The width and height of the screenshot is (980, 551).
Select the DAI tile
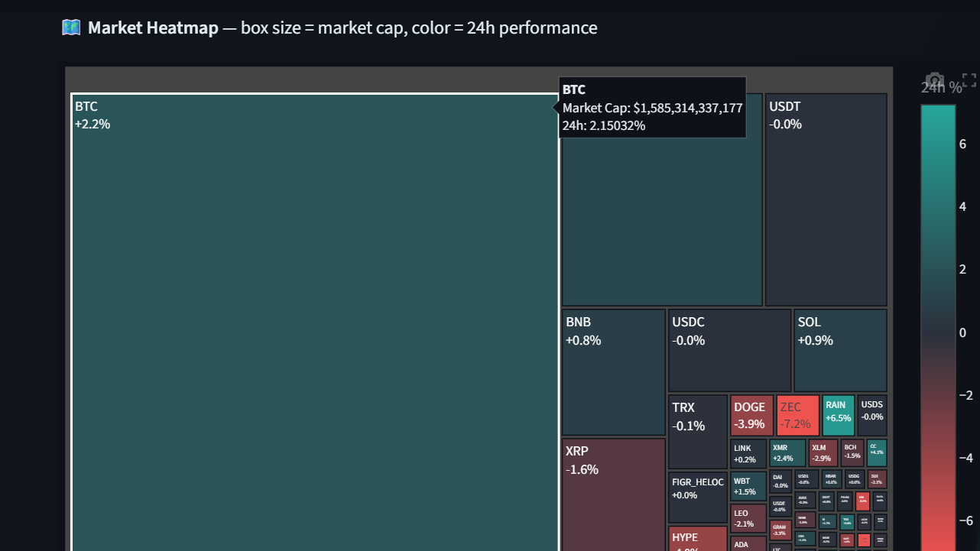click(780, 481)
